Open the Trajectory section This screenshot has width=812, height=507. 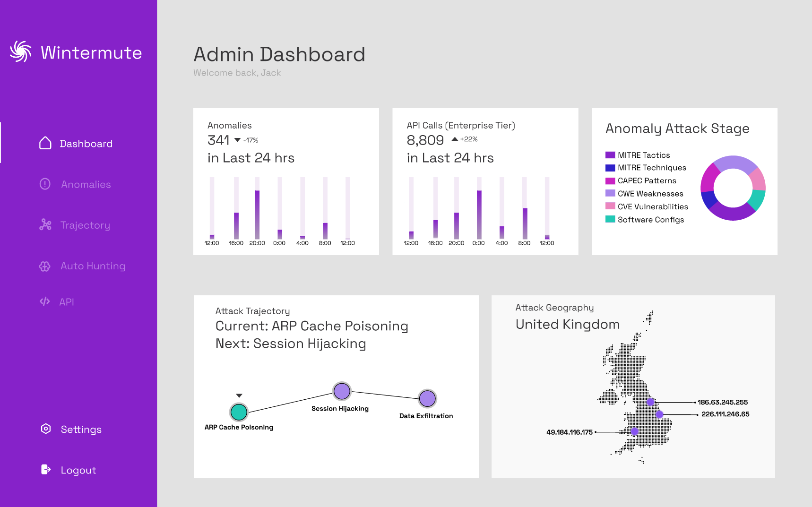tap(85, 225)
